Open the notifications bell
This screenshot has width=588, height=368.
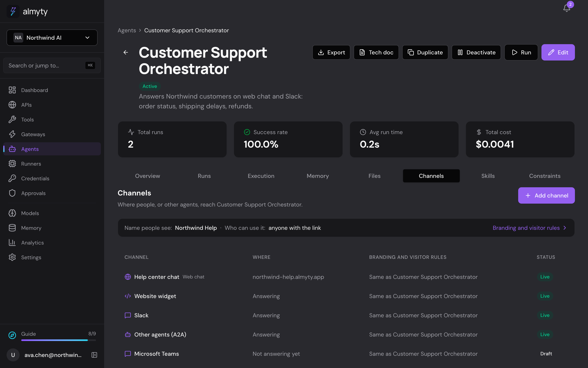(x=567, y=8)
